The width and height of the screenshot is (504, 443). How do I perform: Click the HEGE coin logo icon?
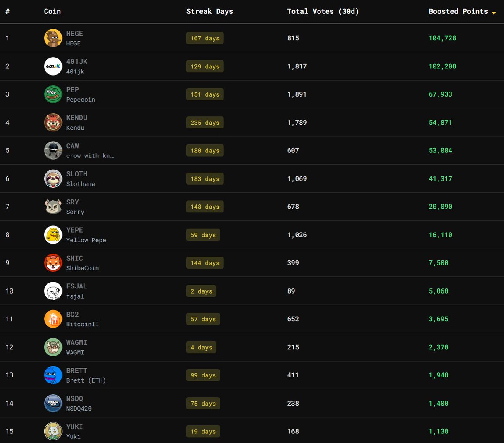(53, 38)
